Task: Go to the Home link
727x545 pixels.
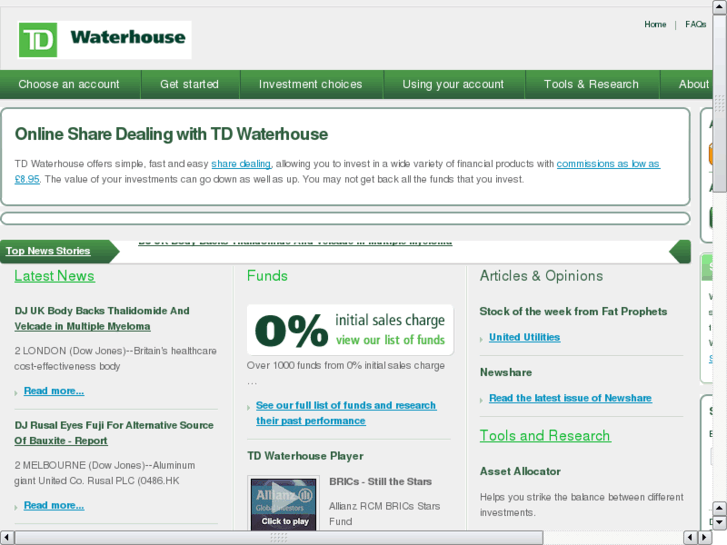Action: click(655, 24)
